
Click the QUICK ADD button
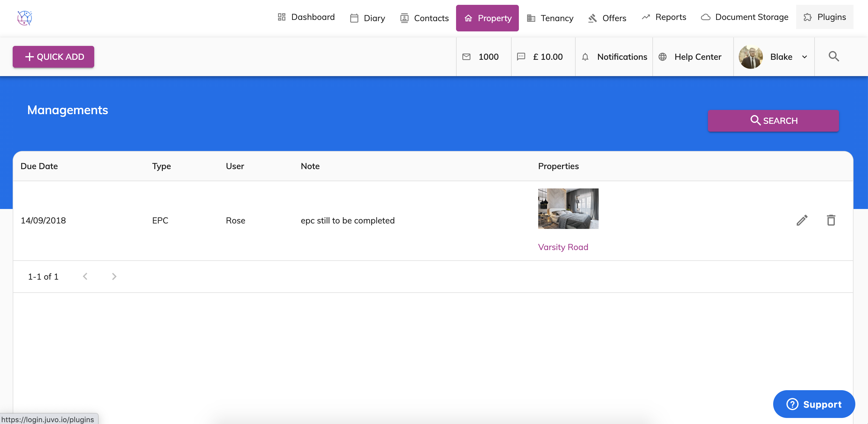53,56
